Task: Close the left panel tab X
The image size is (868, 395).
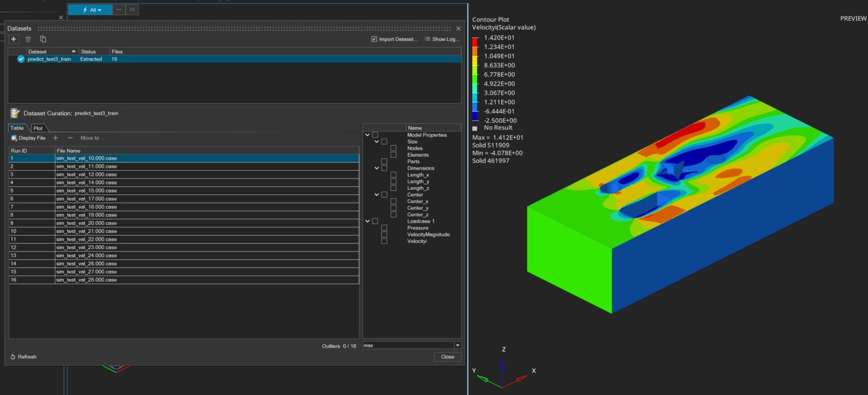Action: pyautogui.click(x=61, y=18)
